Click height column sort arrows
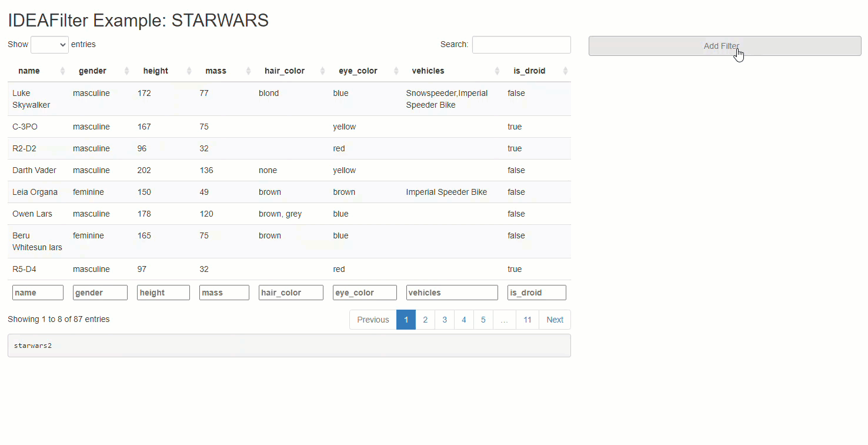Screen dimensions: 868x445 tap(189, 71)
